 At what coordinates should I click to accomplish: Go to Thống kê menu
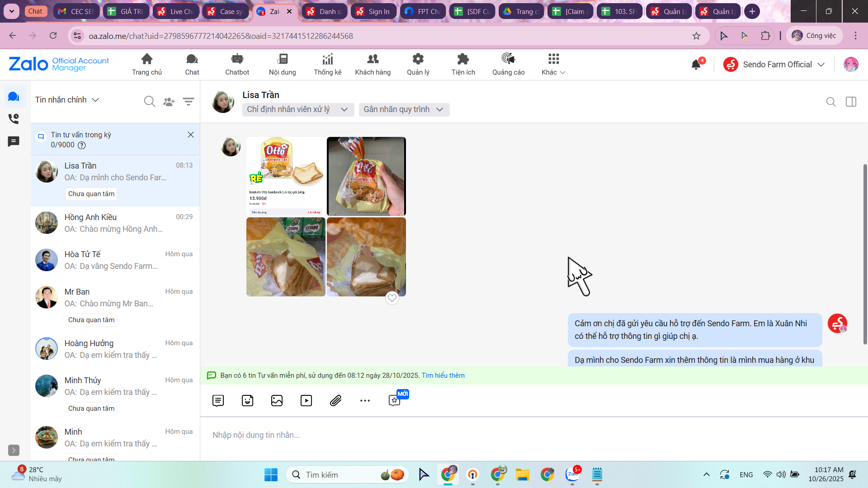click(x=327, y=64)
